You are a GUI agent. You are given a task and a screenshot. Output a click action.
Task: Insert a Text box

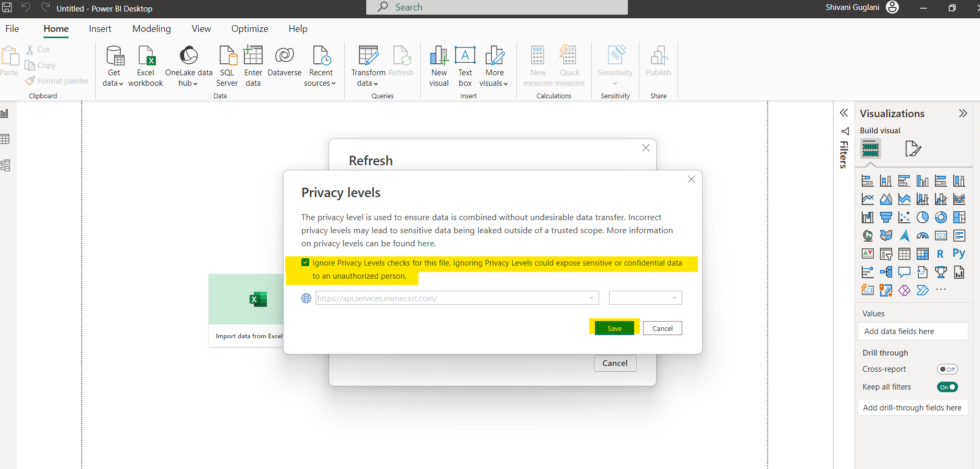click(x=465, y=55)
